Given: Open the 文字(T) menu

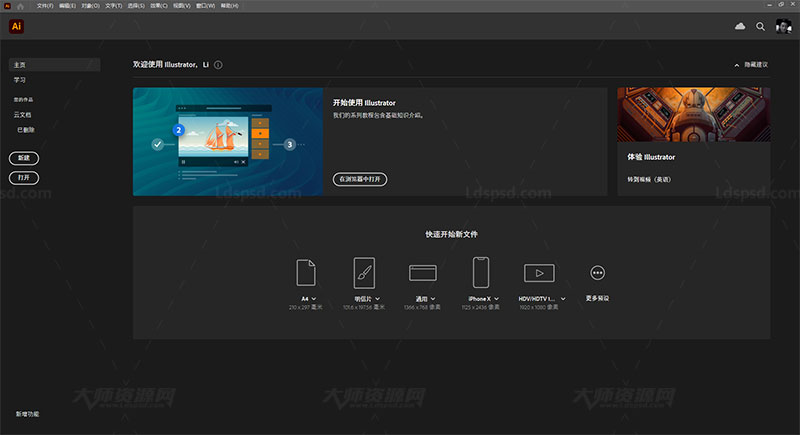Looking at the screenshot, I should click(x=114, y=6).
